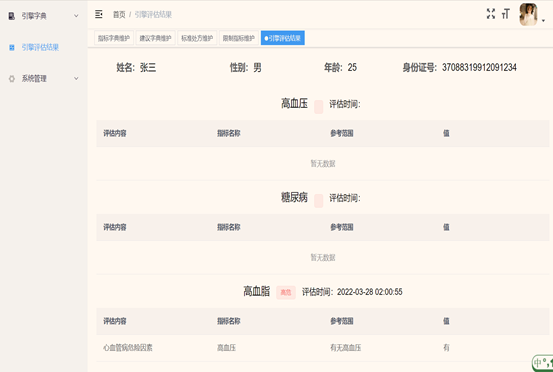This screenshot has width=553, height=372.
Task: Click 暂无数据 in the 高血压 table
Action: pos(323,164)
